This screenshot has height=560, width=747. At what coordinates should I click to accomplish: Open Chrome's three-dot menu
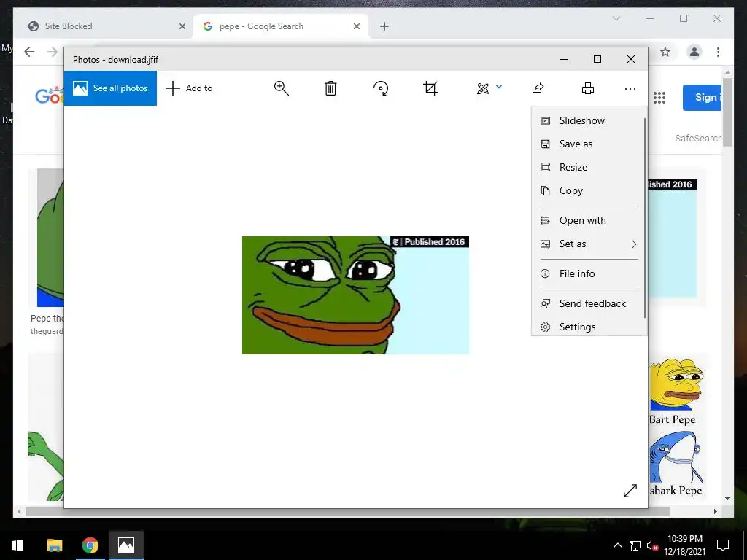click(x=718, y=52)
